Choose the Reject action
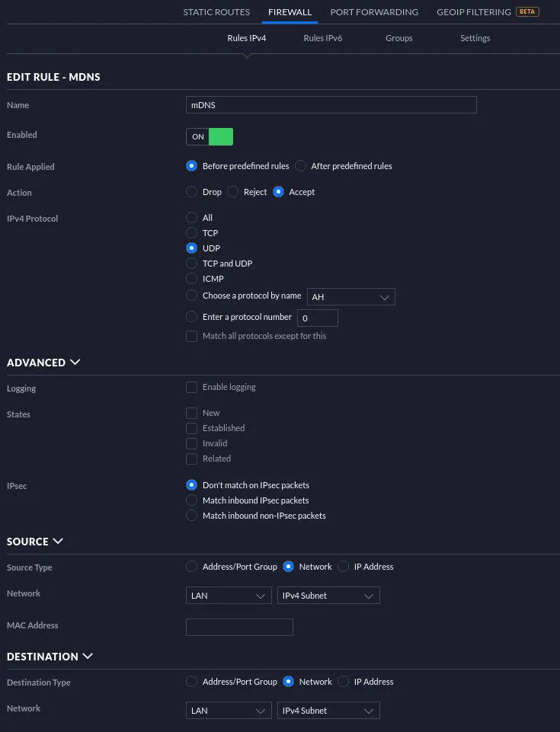The height and width of the screenshot is (732, 560). [232, 192]
